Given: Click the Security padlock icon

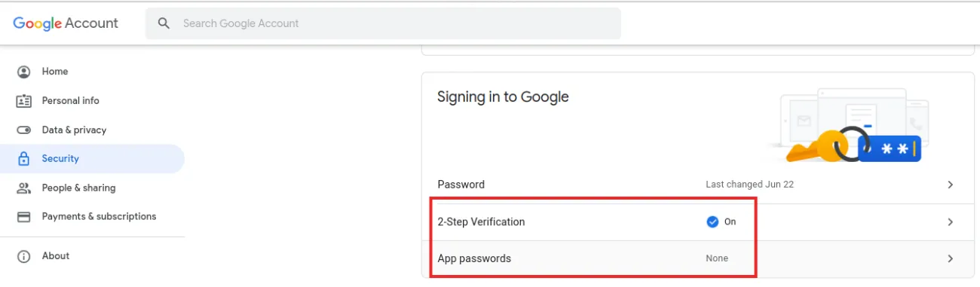Looking at the screenshot, I should [x=24, y=159].
